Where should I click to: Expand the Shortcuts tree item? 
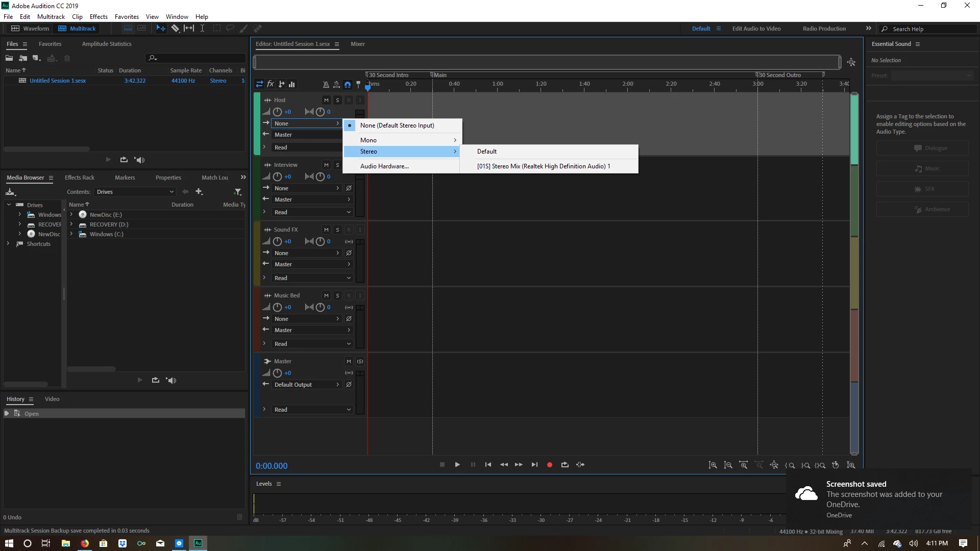coord(8,244)
